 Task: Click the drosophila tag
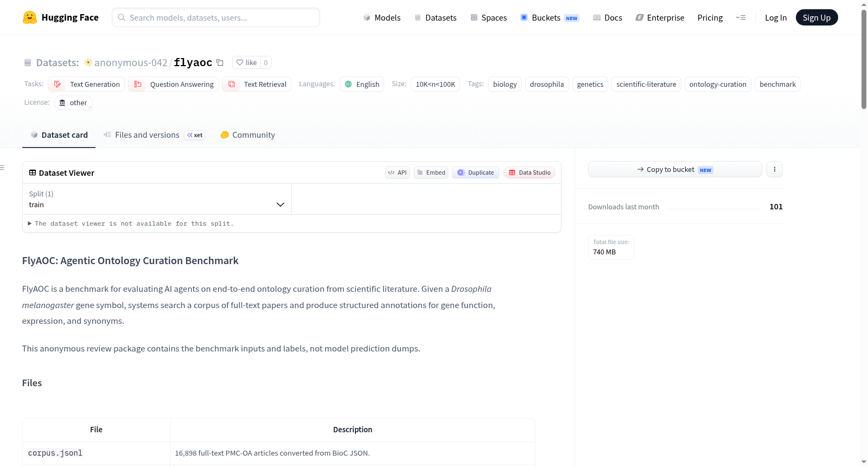click(547, 84)
